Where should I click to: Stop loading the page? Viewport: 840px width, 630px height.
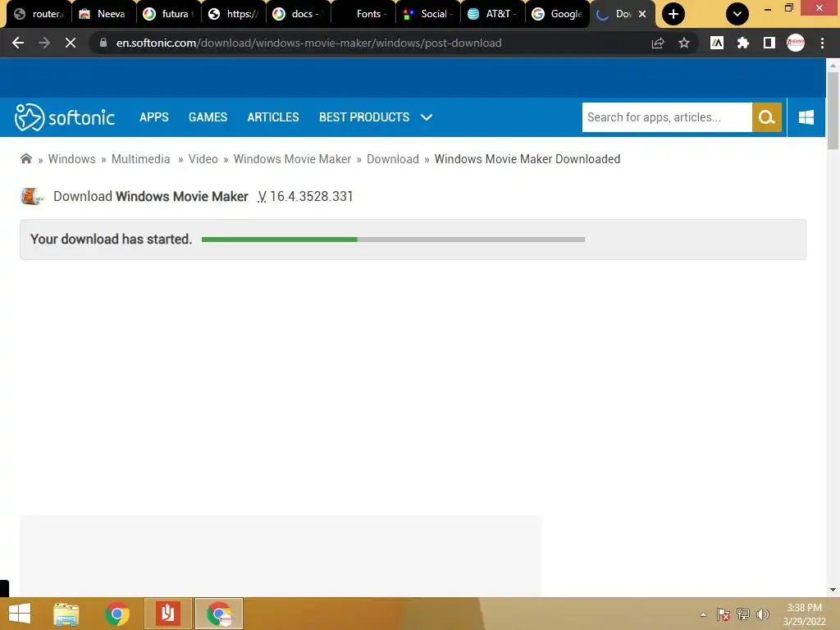click(x=71, y=43)
